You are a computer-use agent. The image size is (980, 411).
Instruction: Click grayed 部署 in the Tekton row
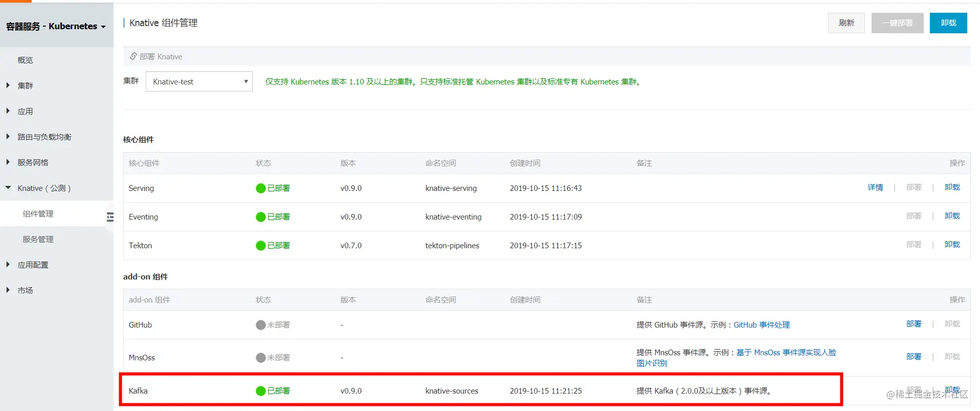[914, 245]
